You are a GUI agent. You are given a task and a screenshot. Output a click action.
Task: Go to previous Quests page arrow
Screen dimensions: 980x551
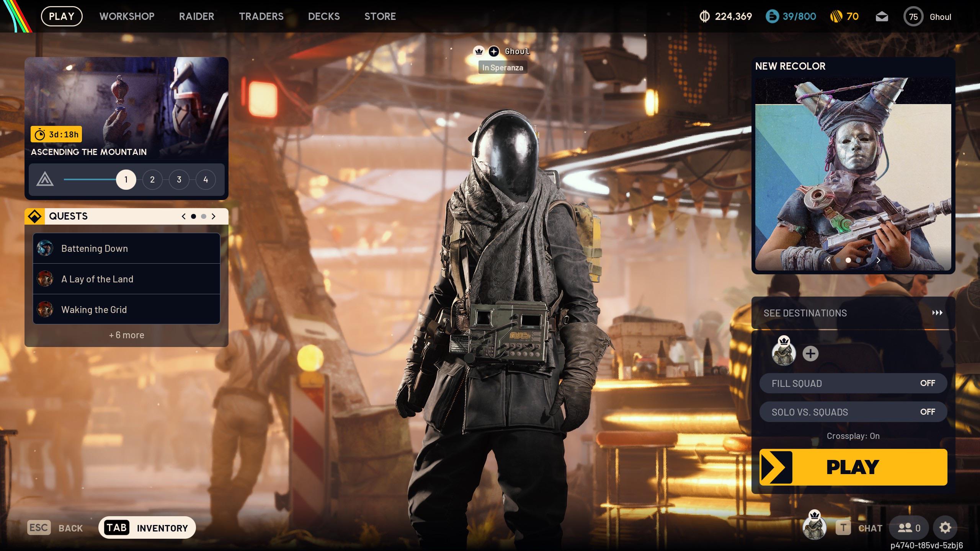point(184,216)
